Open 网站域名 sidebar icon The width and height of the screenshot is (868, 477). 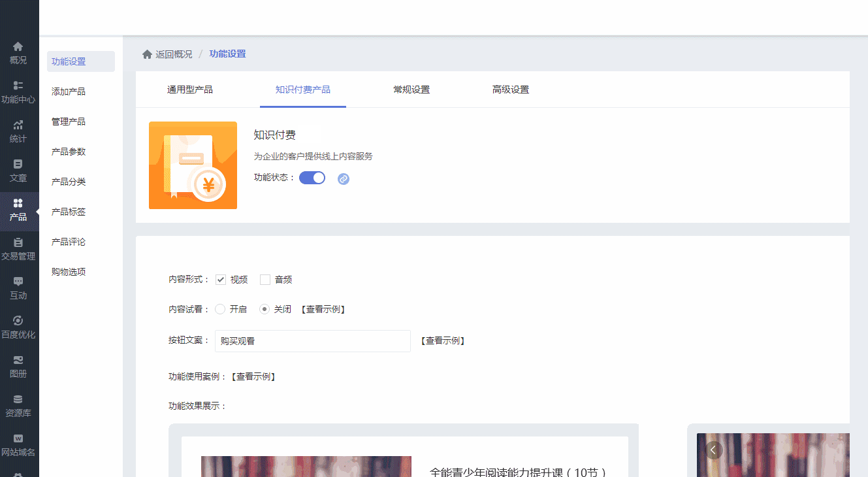click(18, 438)
